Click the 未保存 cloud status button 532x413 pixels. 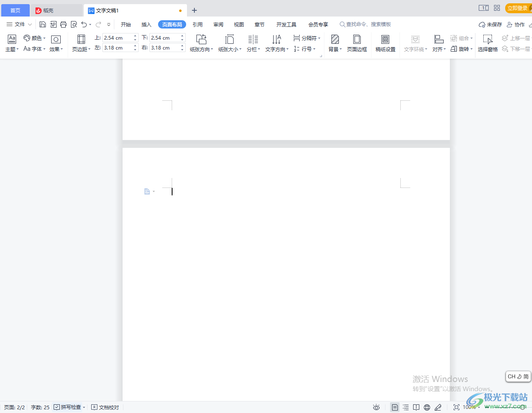pyautogui.click(x=490, y=24)
